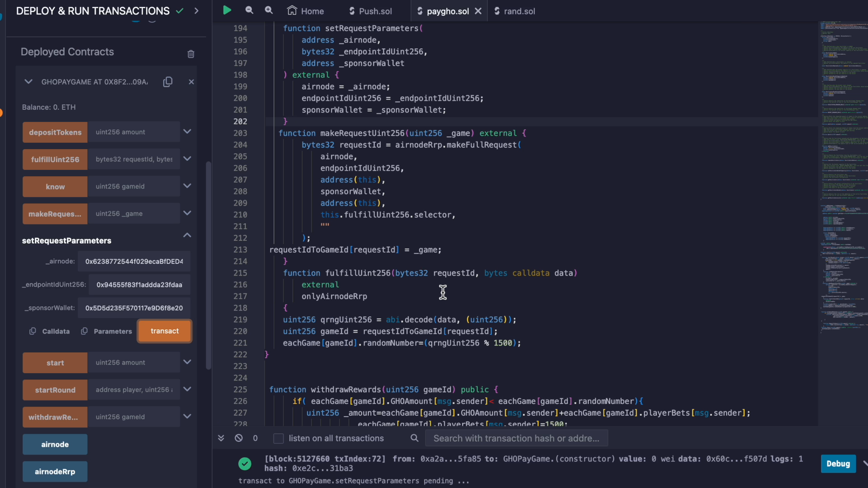Open the Home tab

[x=306, y=11]
